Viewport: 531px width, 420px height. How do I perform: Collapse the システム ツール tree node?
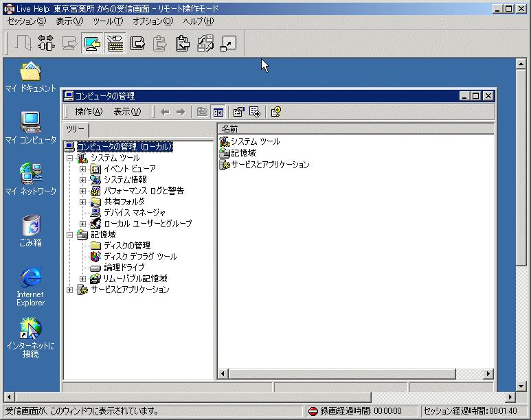[x=70, y=158]
